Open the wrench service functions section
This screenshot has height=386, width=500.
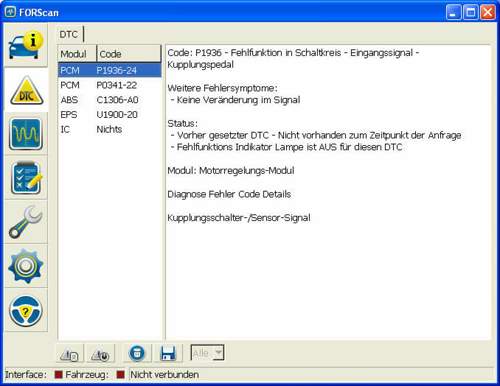click(26, 222)
